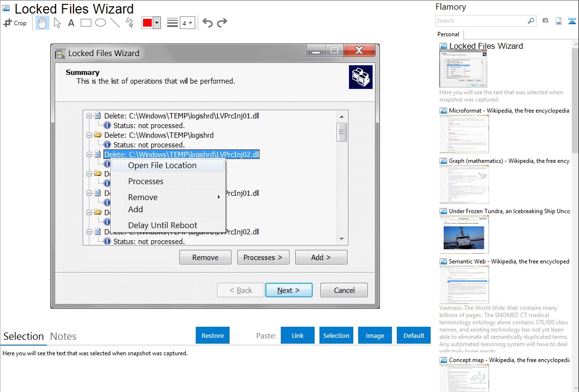Click the blue Selection paste button

coord(336,335)
